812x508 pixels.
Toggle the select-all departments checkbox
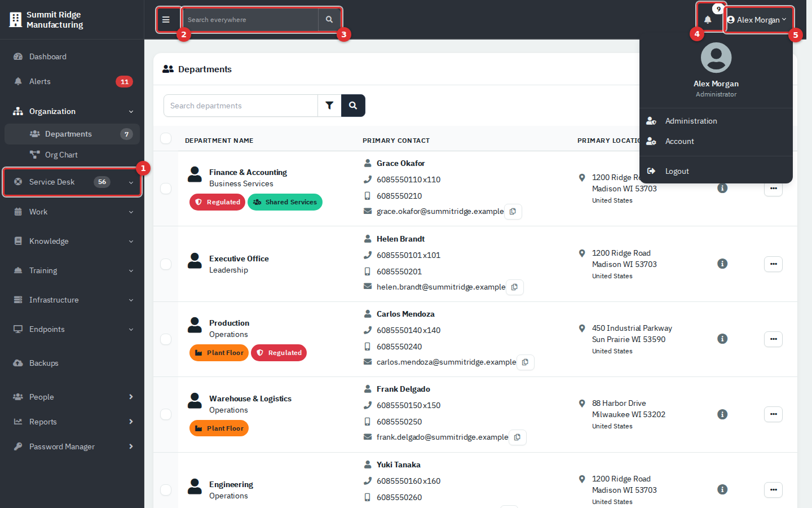coord(166,139)
